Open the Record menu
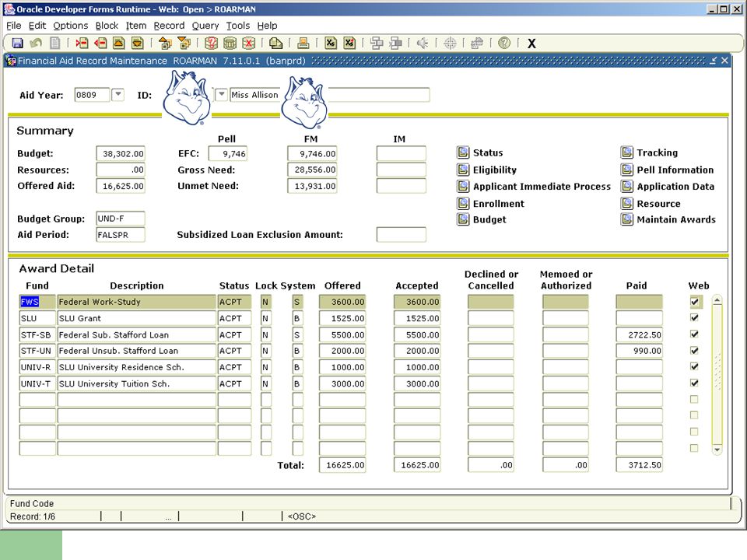Viewport: 747px width, 560px height. 169,26
